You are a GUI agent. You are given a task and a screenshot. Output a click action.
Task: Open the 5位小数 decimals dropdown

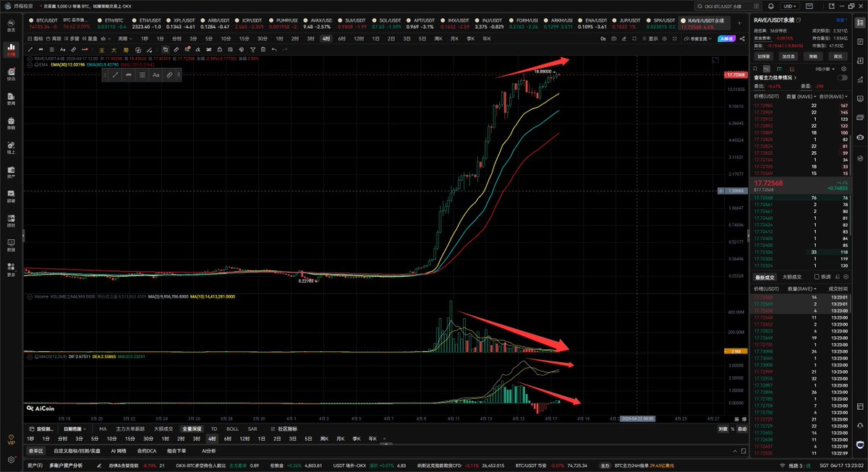pos(825,69)
